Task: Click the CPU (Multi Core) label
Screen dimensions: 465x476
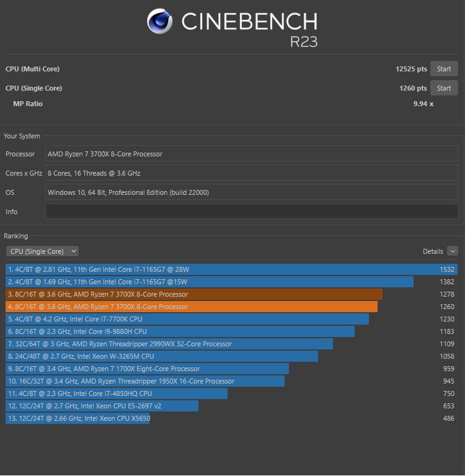Action: pos(32,69)
